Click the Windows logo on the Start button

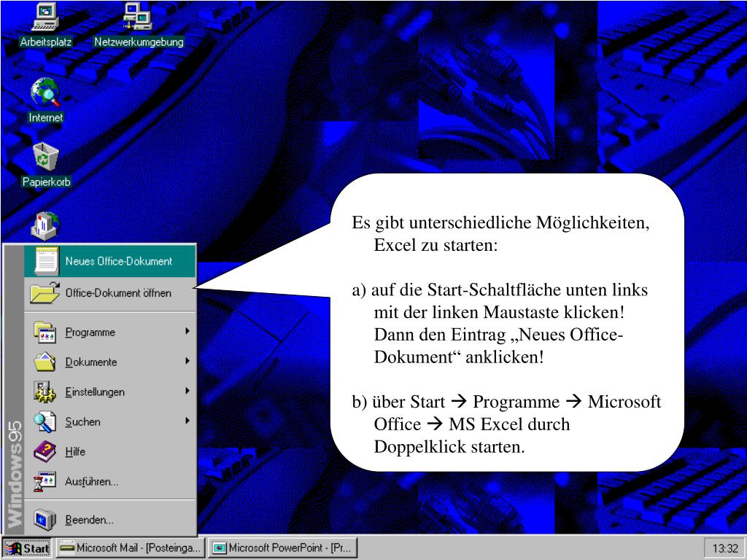(x=13, y=548)
